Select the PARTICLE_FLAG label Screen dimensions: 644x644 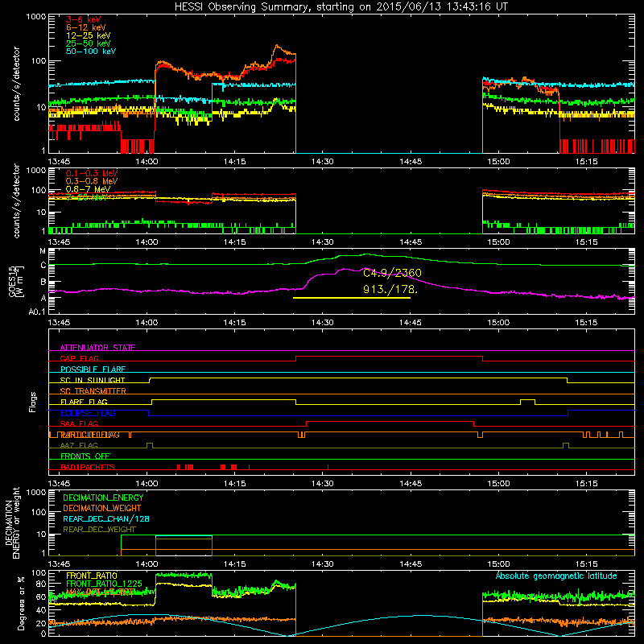[x=90, y=435]
